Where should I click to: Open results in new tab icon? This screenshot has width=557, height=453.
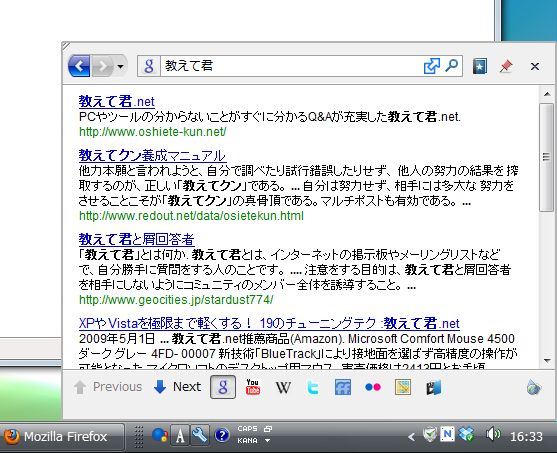432,66
